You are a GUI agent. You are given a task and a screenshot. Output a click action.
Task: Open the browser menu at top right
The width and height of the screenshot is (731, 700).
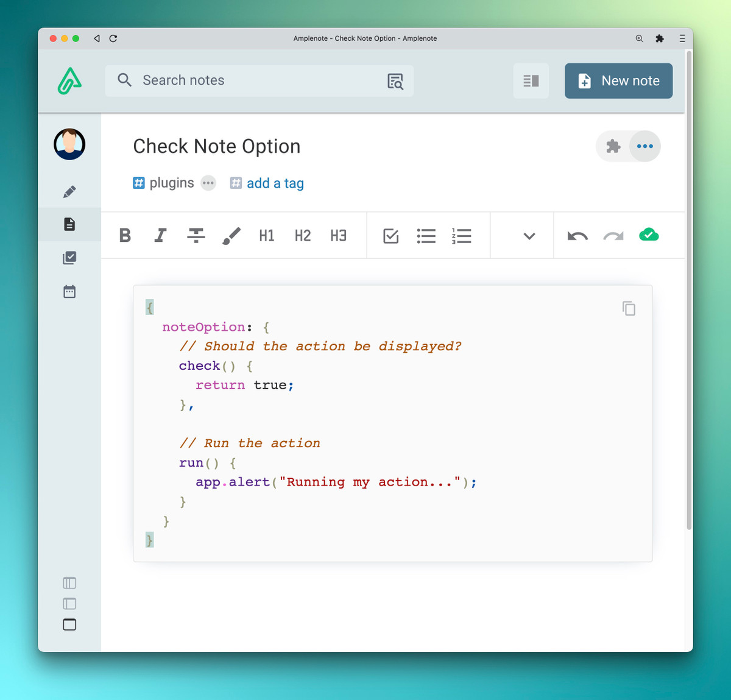coord(682,38)
